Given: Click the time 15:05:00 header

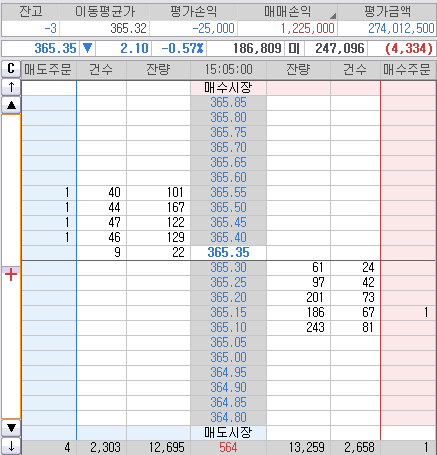Looking at the screenshot, I should [228, 69].
